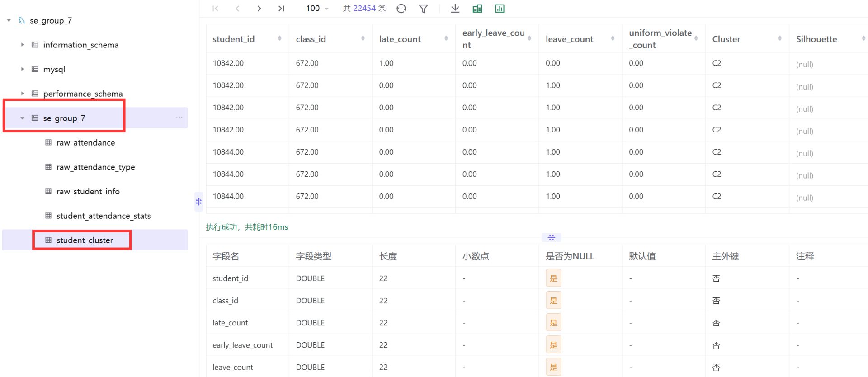Click early_leave_count field name in schema table
This screenshot has height=377, width=868.
[242, 345]
